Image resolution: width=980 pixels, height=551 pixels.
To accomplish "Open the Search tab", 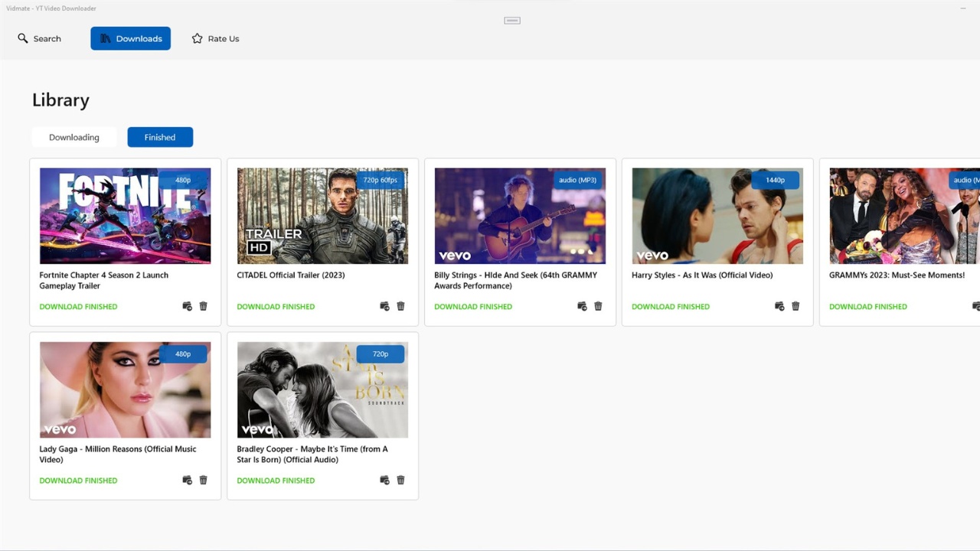I will point(40,38).
